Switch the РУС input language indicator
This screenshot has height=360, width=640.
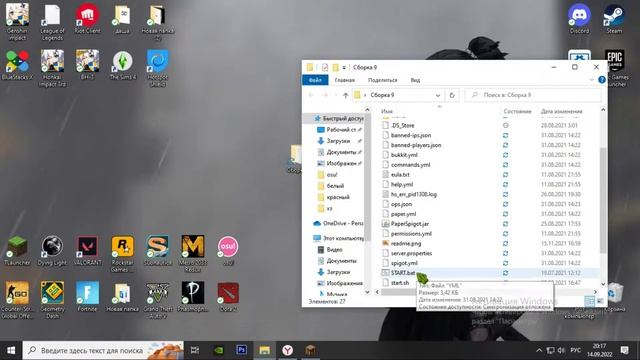tap(576, 350)
